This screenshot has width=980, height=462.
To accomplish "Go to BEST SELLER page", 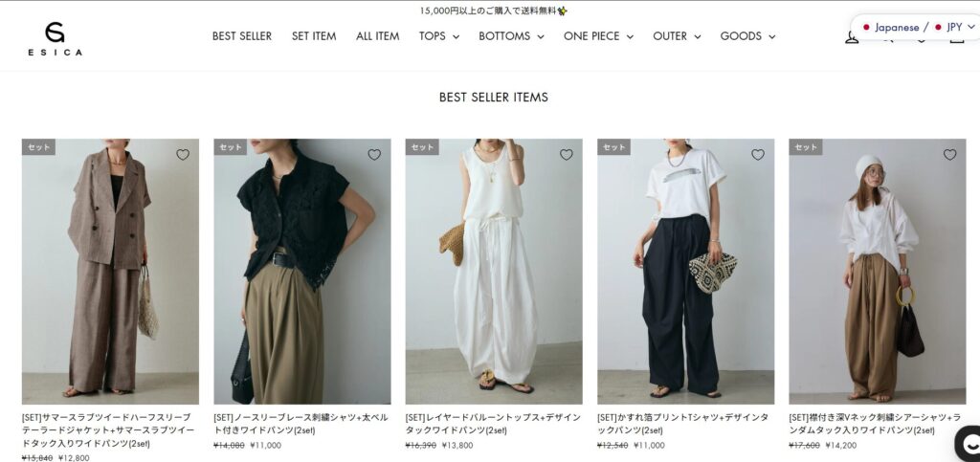I will [x=242, y=36].
